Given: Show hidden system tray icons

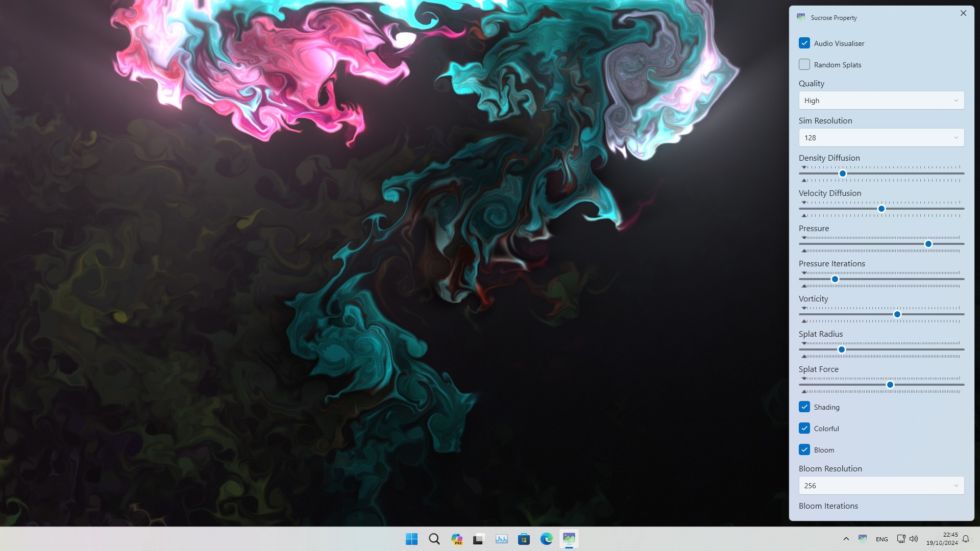Looking at the screenshot, I should point(846,539).
